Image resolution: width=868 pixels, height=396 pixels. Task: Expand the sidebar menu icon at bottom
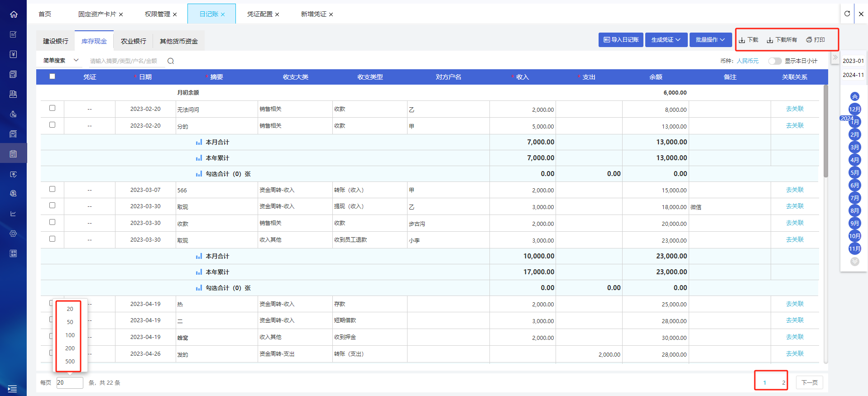click(x=13, y=388)
